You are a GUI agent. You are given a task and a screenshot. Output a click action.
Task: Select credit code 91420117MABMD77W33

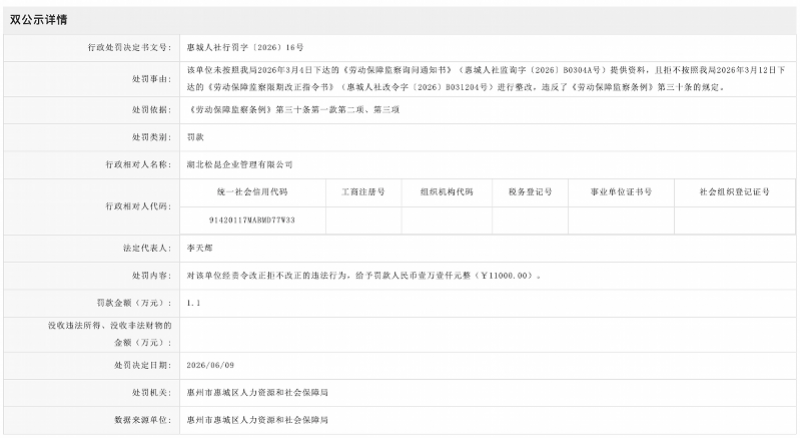coord(252,220)
